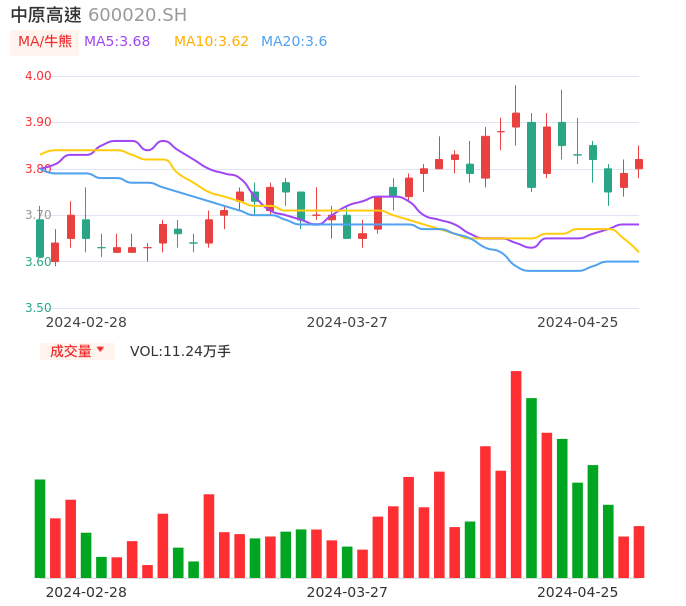
Task: Click the 4.00 price axis label
Action: click(38, 76)
